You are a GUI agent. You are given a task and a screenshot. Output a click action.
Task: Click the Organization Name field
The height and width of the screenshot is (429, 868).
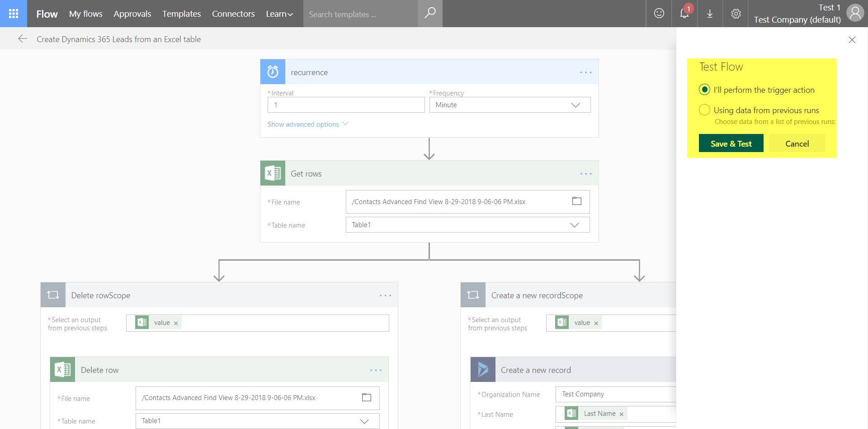click(x=616, y=394)
